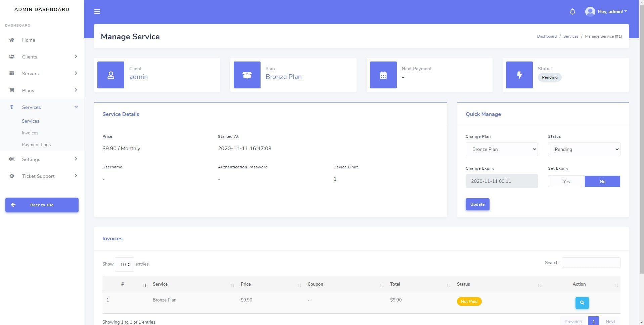The height and width of the screenshot is (325, 644).
Task: Click the Previous pagination button
Action: 573,322
